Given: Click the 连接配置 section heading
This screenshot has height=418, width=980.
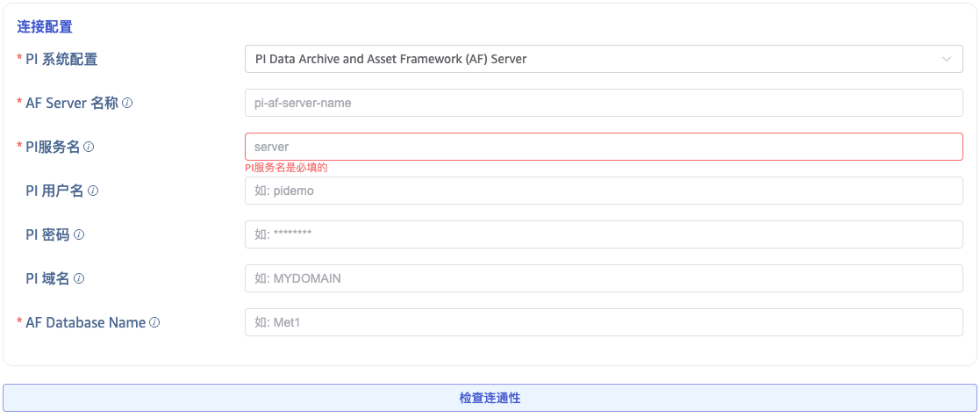Looking at the screenshot, I should 45,27.
